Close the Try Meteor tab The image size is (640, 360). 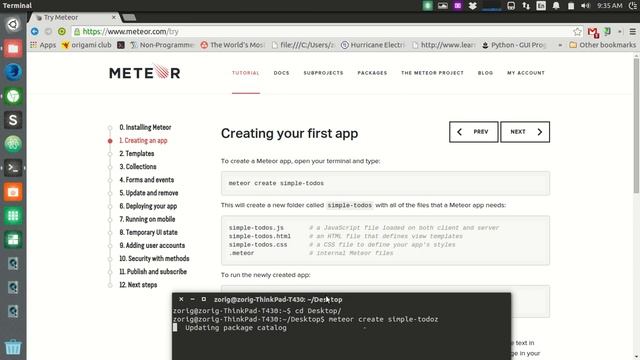pos(114,17)
